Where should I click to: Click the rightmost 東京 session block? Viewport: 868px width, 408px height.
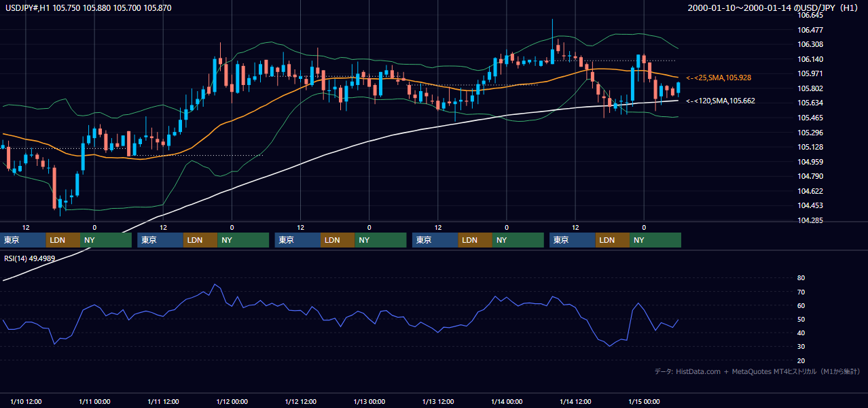pos(573,240)
